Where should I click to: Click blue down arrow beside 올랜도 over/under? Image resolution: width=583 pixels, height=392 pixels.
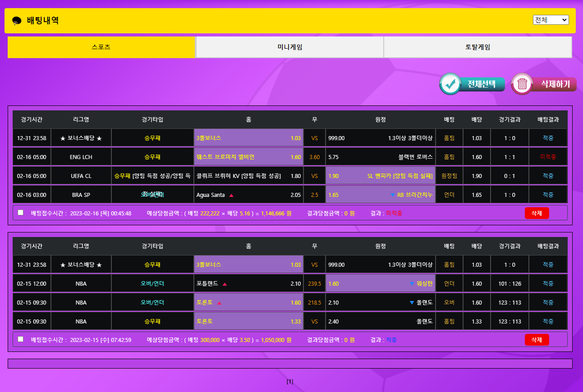tap(412, 303)
